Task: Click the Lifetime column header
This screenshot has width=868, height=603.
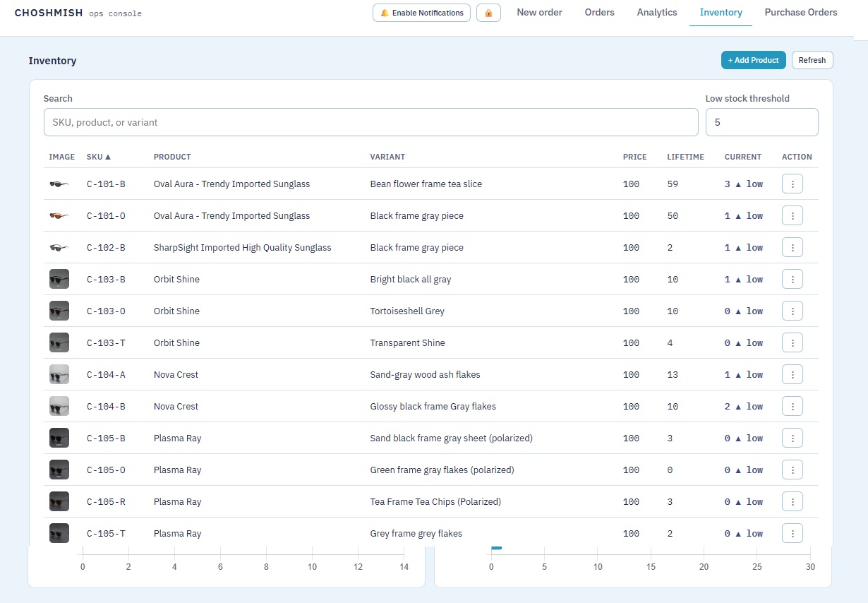Action: coord(686,157)
